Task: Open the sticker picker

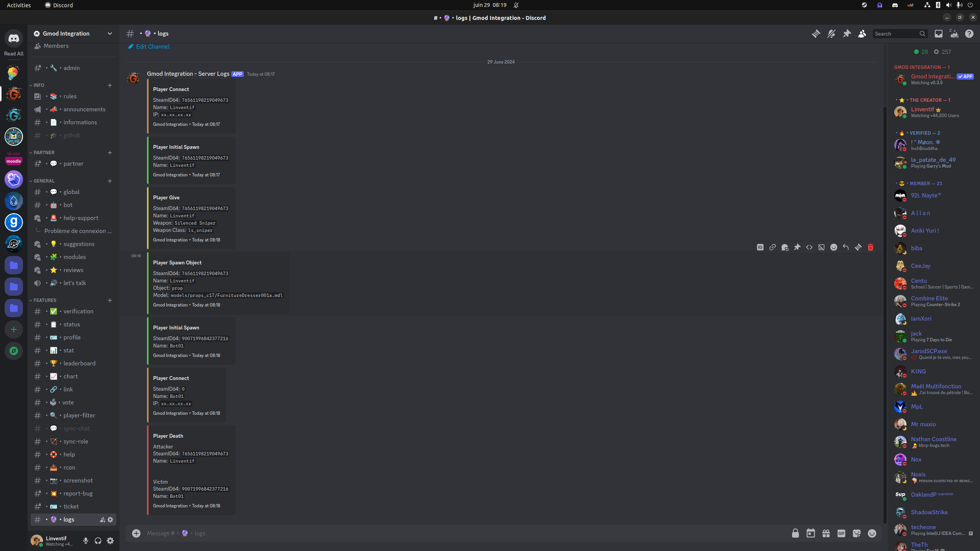Action: tap(857, 533)
